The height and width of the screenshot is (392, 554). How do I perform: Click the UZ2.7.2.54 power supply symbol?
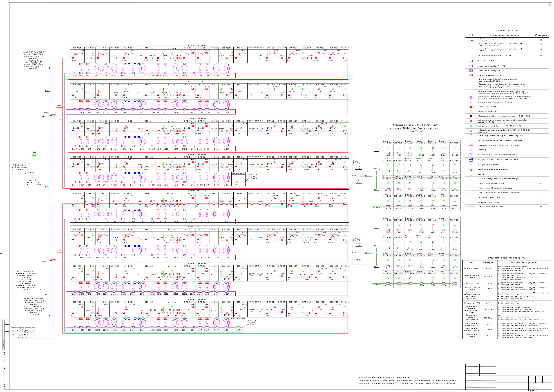34,175
